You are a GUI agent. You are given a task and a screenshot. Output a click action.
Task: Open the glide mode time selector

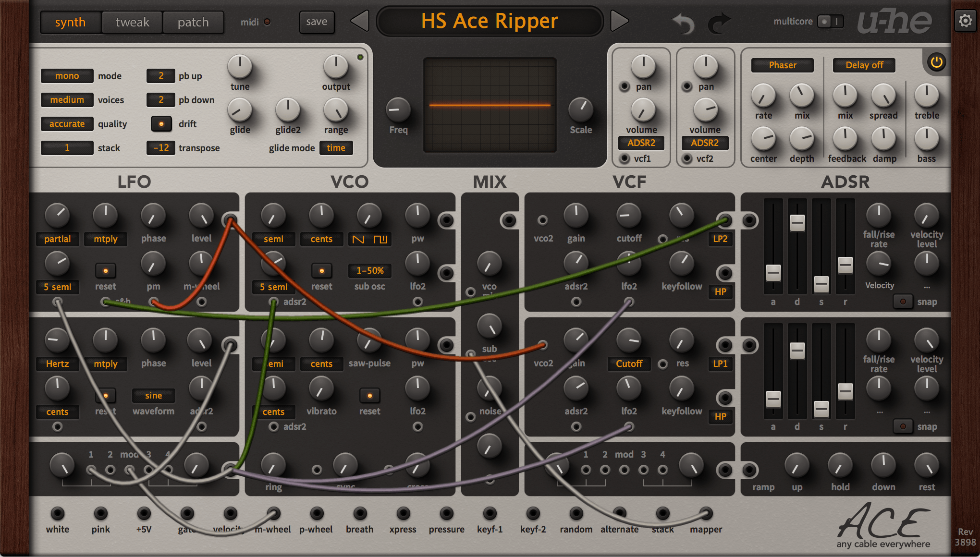click(336, 148)
